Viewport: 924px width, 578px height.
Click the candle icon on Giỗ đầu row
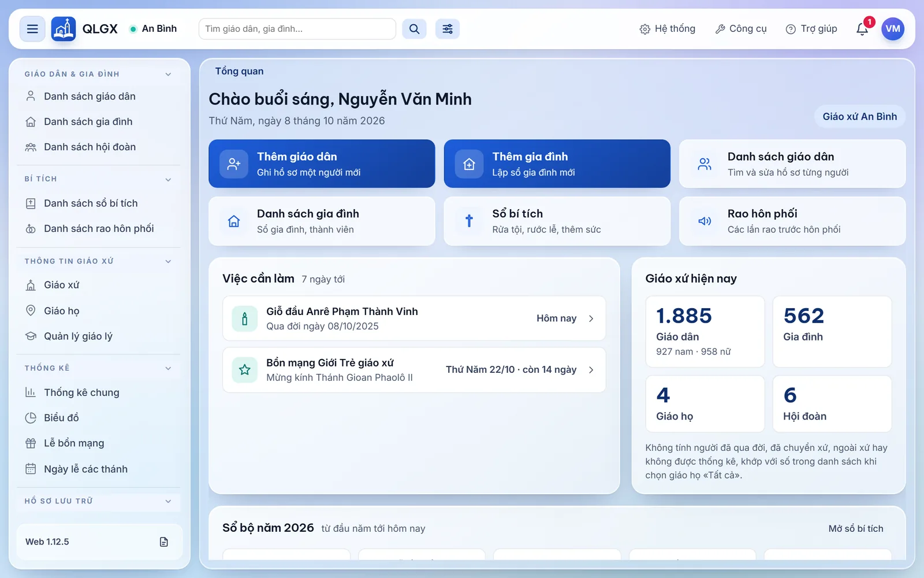click(x=245, y=318)
